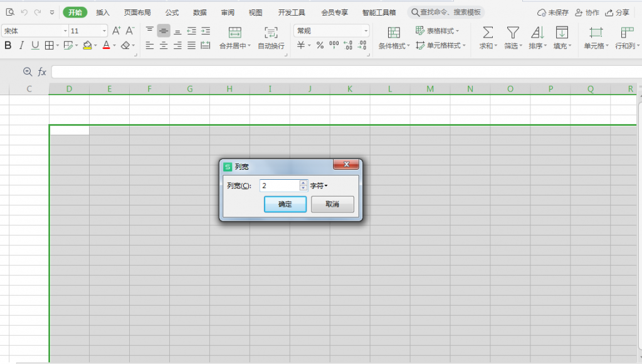Apply currency yen format
642x364 pixels.
click(301, 45)
